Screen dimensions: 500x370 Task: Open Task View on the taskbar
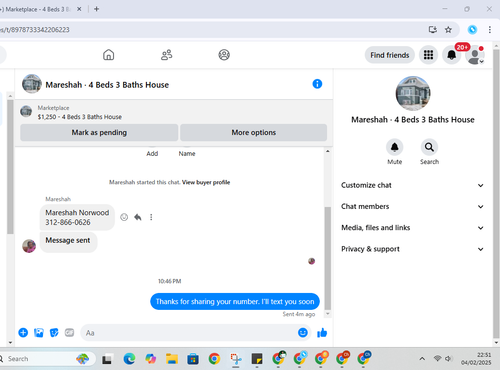pyautogui.click(x=107, y=359)
